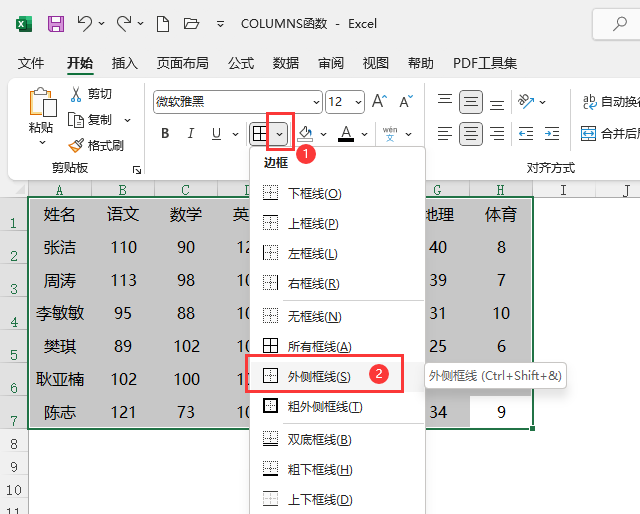The image size is (640, 514).
Task: Click the wén phonetic guide icon
Action: (x=390, y=134)
